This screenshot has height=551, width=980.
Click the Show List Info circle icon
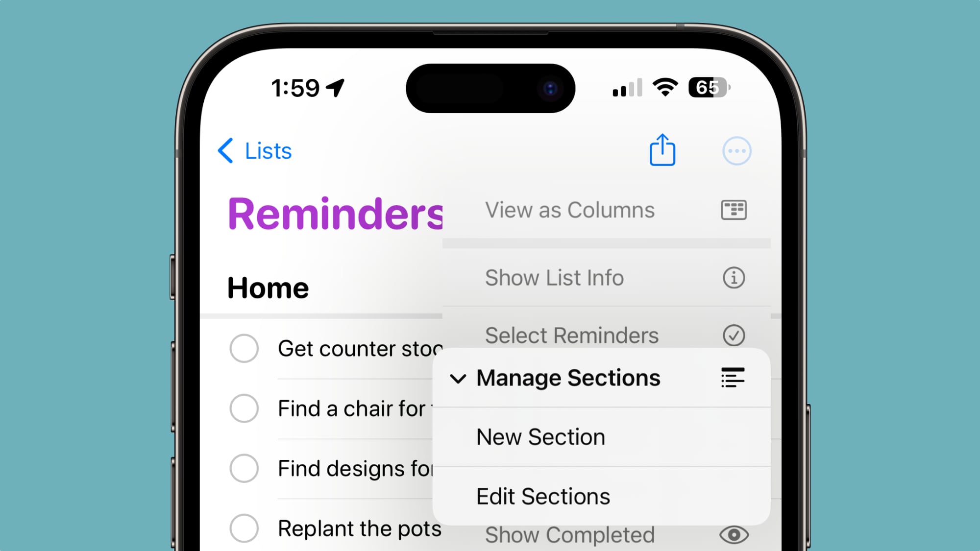(733, 277)
